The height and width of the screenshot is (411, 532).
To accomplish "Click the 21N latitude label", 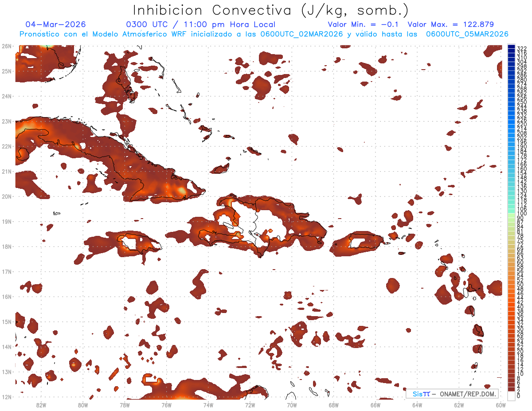I will 6,171.
